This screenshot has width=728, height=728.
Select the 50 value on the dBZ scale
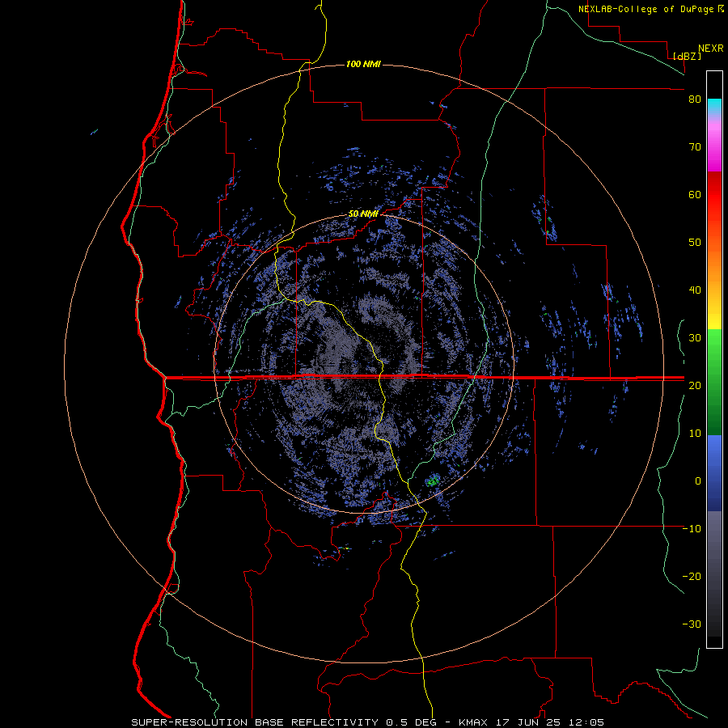695,243
